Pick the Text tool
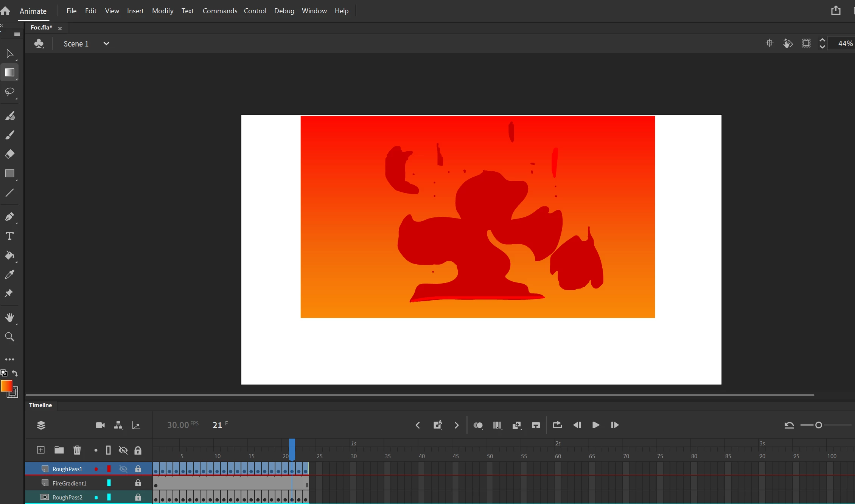855x504 pixels. point(9,236)
